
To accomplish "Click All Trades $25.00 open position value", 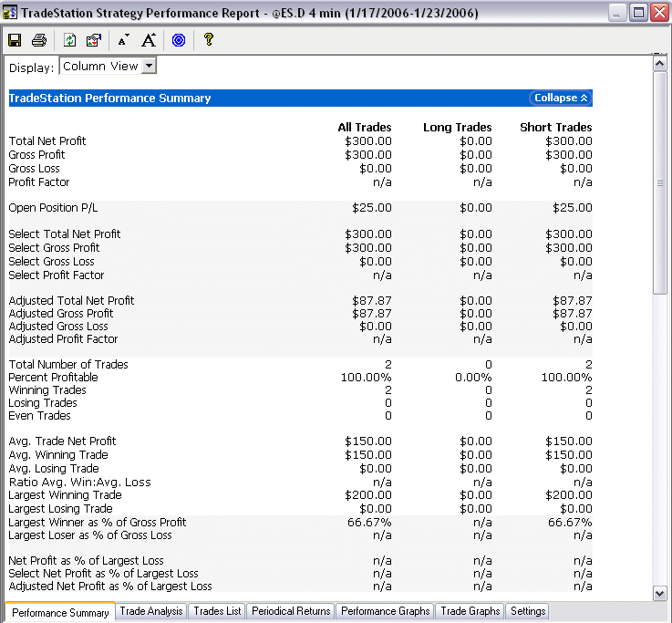I will coord(372,208).
